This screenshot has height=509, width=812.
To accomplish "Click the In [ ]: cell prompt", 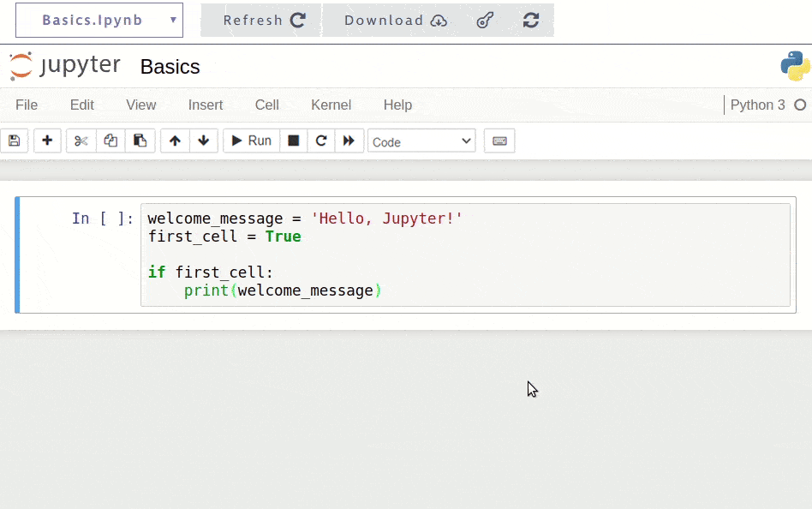I will pyautogui.click(x=103, y=219).
